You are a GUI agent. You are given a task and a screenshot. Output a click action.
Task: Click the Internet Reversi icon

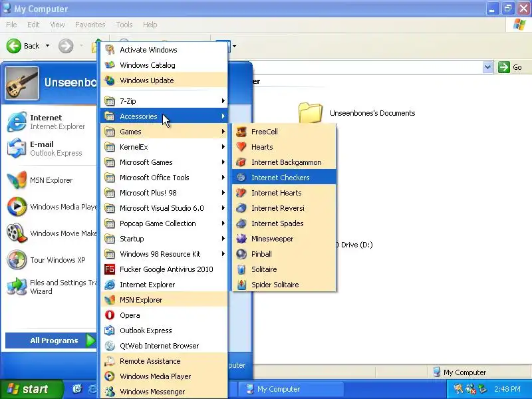(x=241, y=208)
